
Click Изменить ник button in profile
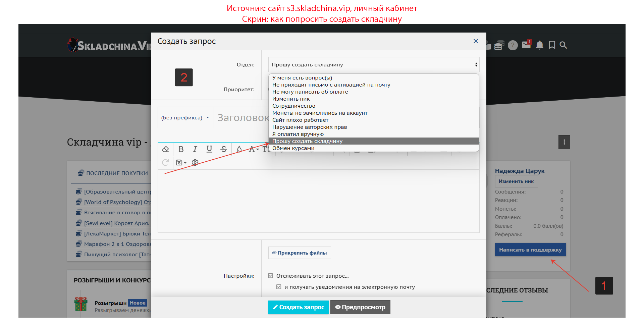click(x=516, y=181)
